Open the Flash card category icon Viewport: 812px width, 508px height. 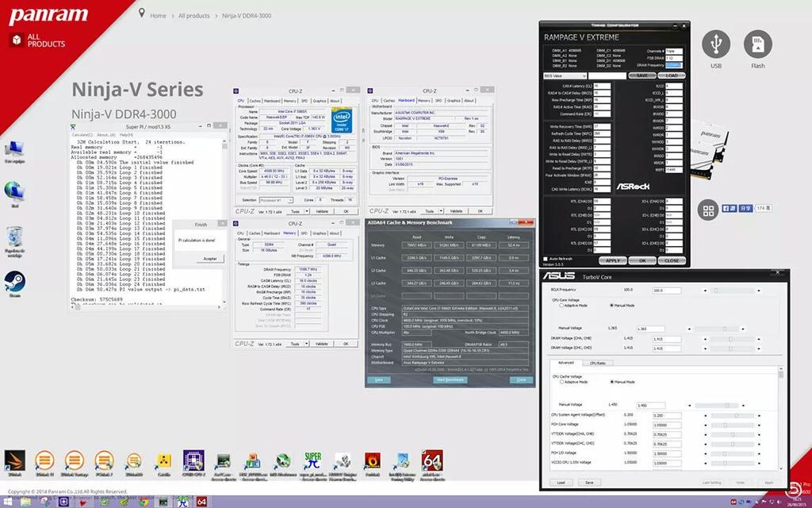pos(757,44)
